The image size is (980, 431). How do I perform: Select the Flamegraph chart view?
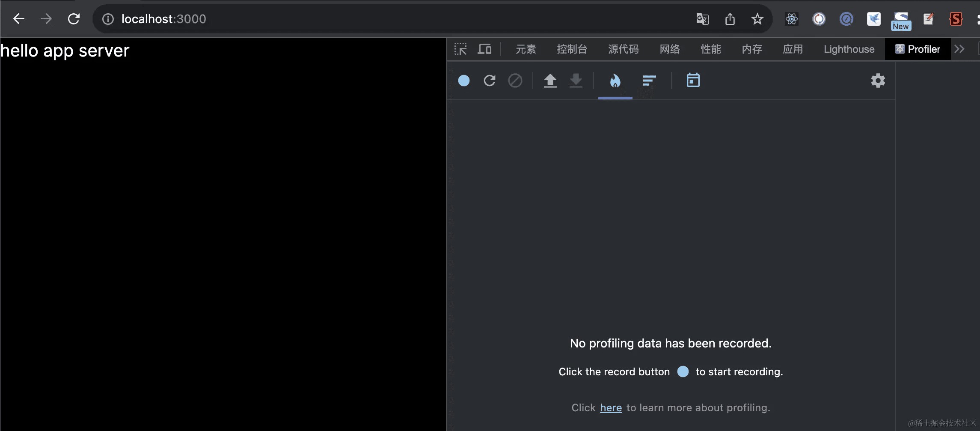[615, 81]
